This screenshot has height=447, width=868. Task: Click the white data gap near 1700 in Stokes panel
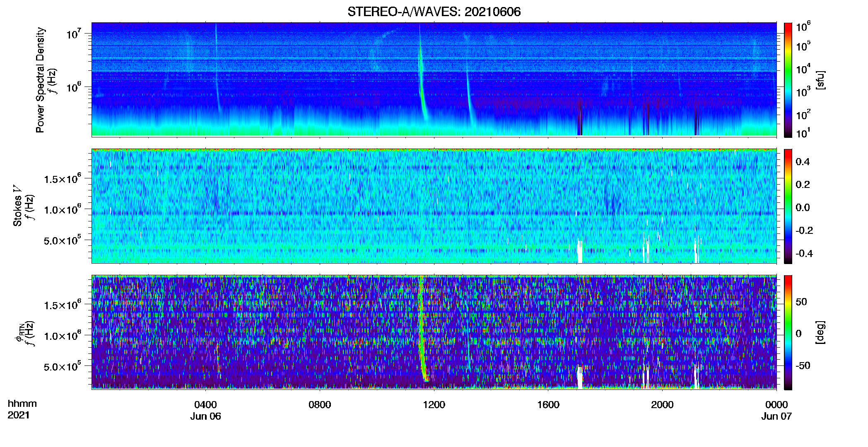click(x=580, y=251)
